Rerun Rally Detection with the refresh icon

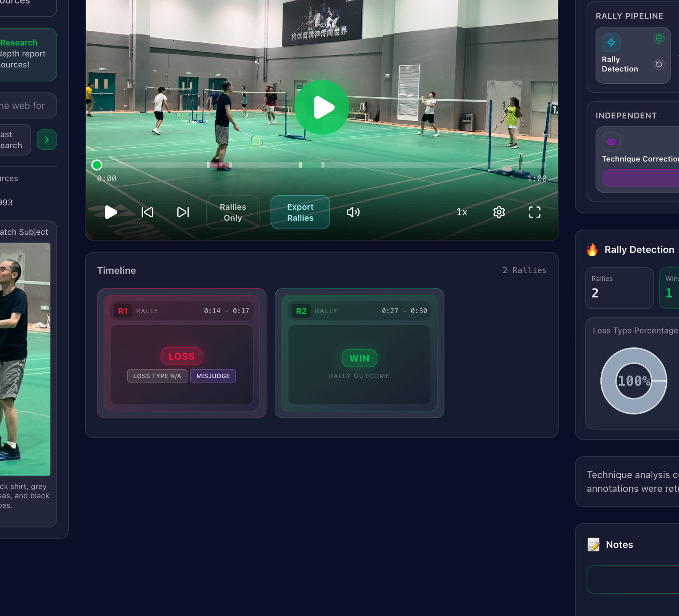tap(659, 64)
